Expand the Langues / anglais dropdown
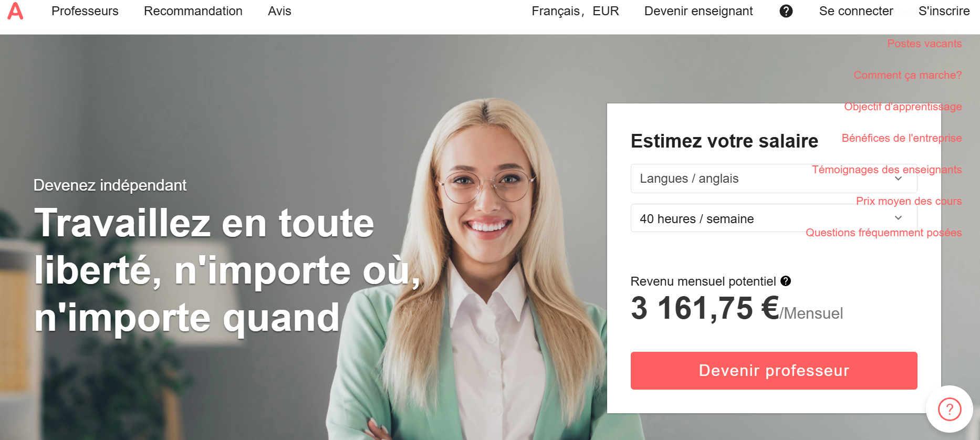The image size is (980, 440). pos(774,179)
